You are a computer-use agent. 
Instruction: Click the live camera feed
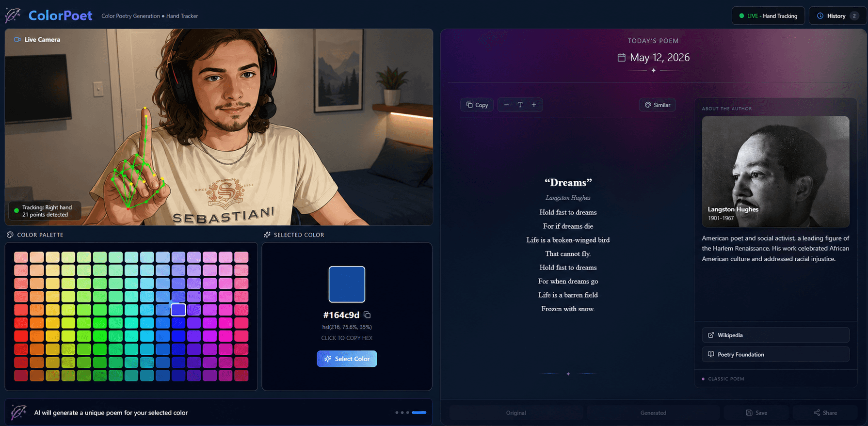tap(219, 127)
